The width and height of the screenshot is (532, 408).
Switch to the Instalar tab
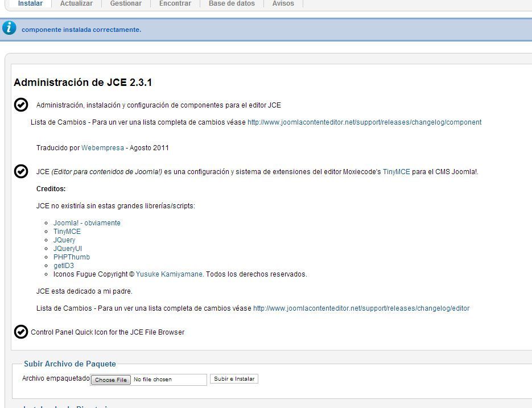pos(30,3)
